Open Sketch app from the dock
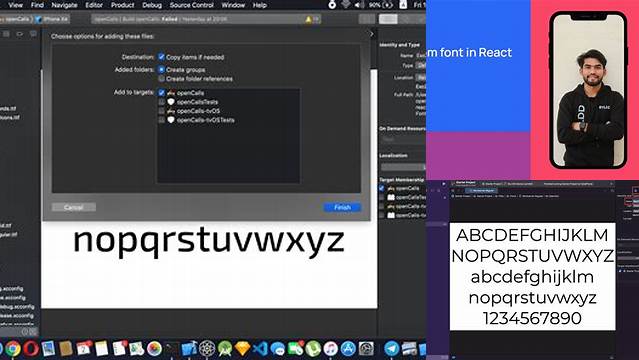This screenshot has width=639, height=360. click(242, 349)
